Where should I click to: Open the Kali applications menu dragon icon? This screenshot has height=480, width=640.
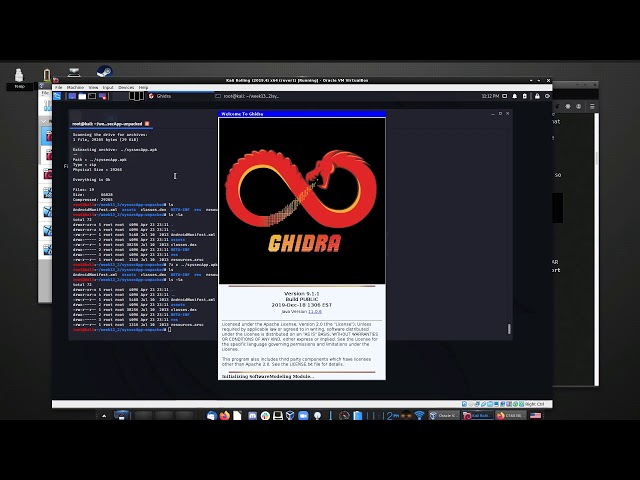coord(57,96)
